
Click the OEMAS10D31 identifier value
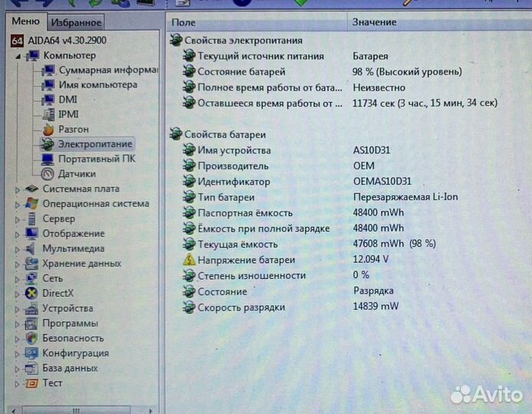382,181
